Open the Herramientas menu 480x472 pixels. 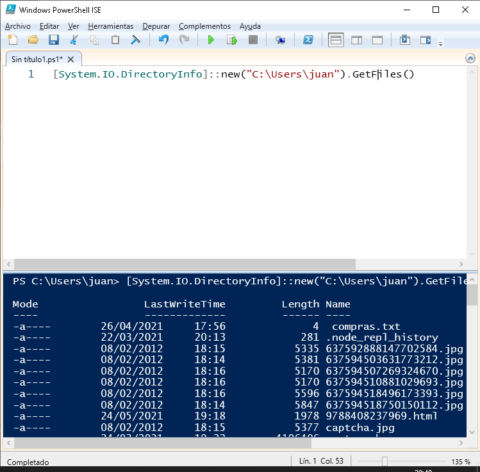tap(111, 26)
